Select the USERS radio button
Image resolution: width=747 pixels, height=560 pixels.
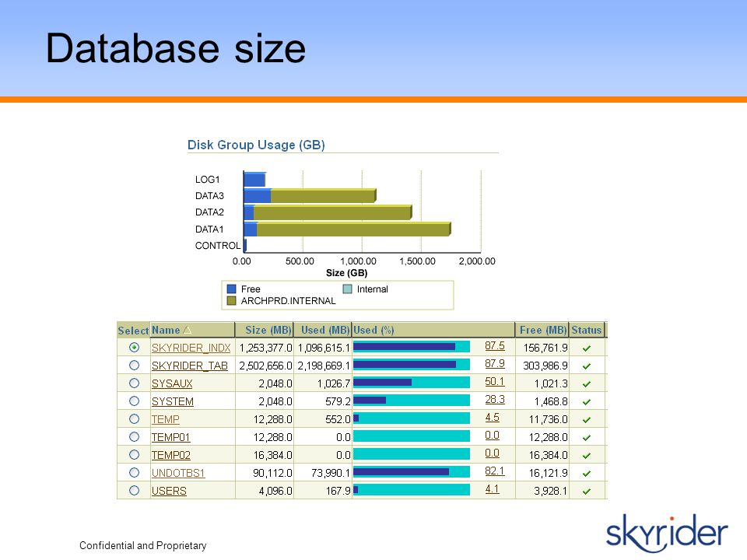coord(134,491)
